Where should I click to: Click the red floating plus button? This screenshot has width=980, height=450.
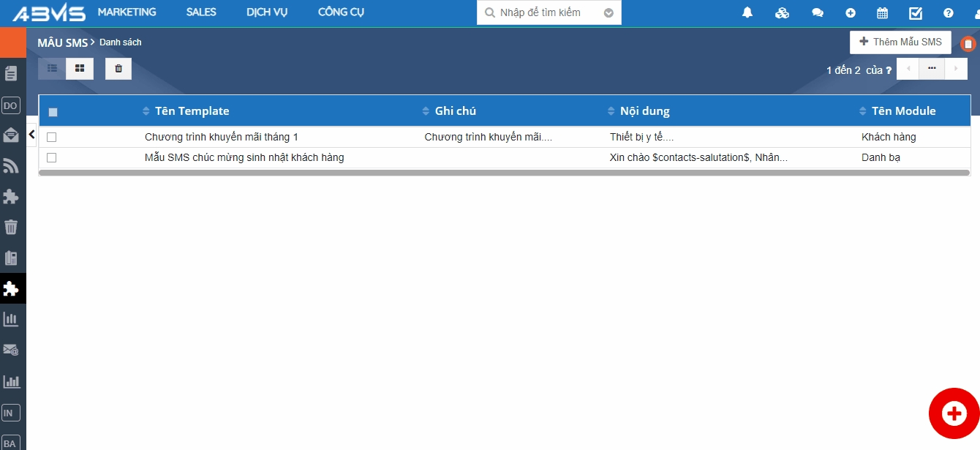point(954,413)
